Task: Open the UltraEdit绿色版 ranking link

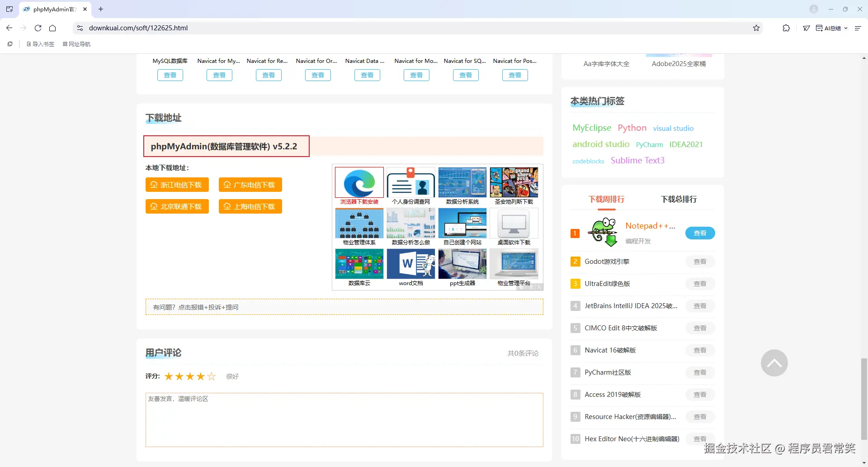Action: pyautogui.click(x=607, y=284)
